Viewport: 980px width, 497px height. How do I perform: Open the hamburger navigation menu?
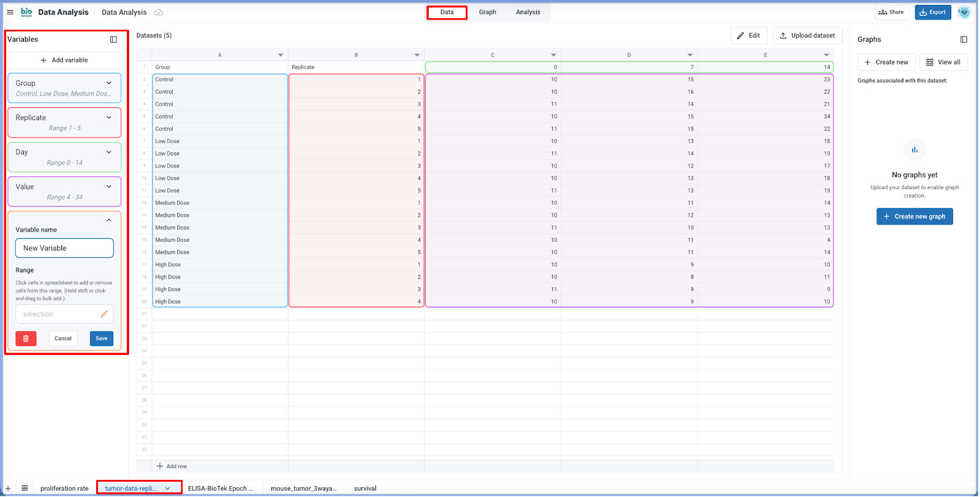pos(10,12)
